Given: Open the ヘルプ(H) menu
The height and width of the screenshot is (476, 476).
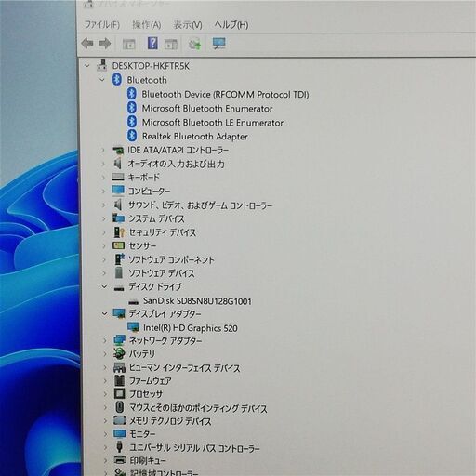Looking at the screenshot, I should coord(231,24).
